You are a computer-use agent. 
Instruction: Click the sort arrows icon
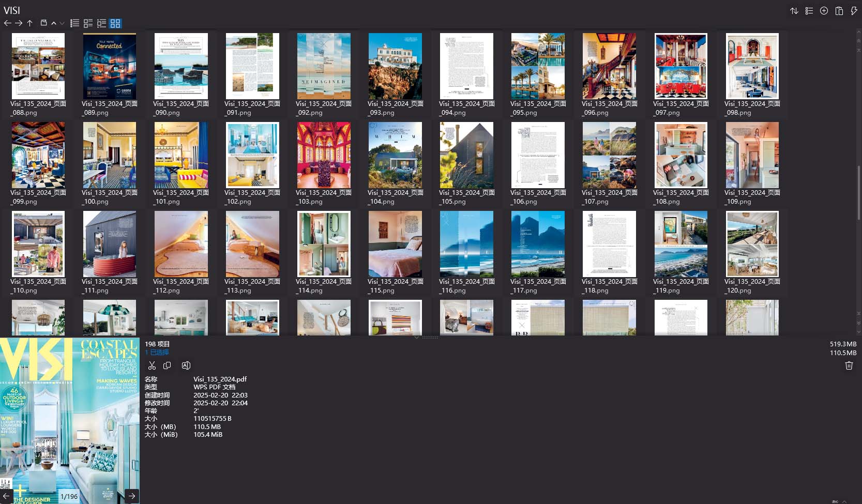pyautogui.click(x=794, y=11)
